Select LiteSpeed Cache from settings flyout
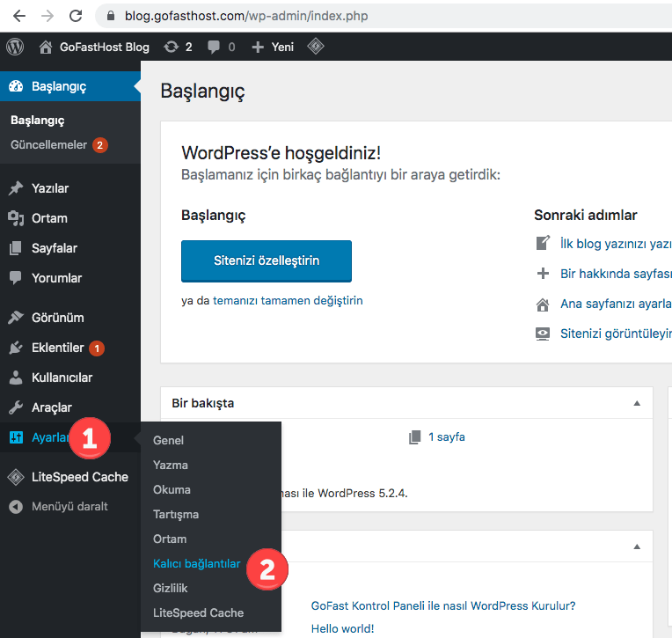 [199, 612]
